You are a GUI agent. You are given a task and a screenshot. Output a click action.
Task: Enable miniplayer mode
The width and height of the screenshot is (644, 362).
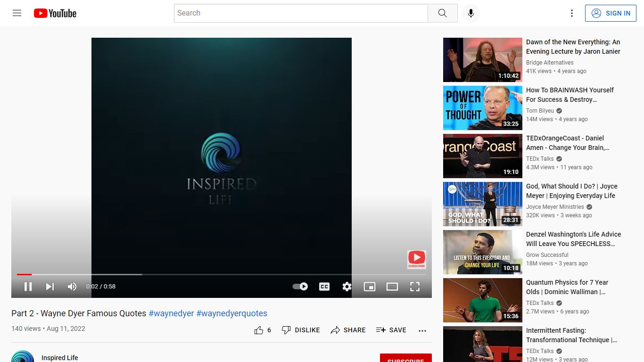click(x=370, y=287)
